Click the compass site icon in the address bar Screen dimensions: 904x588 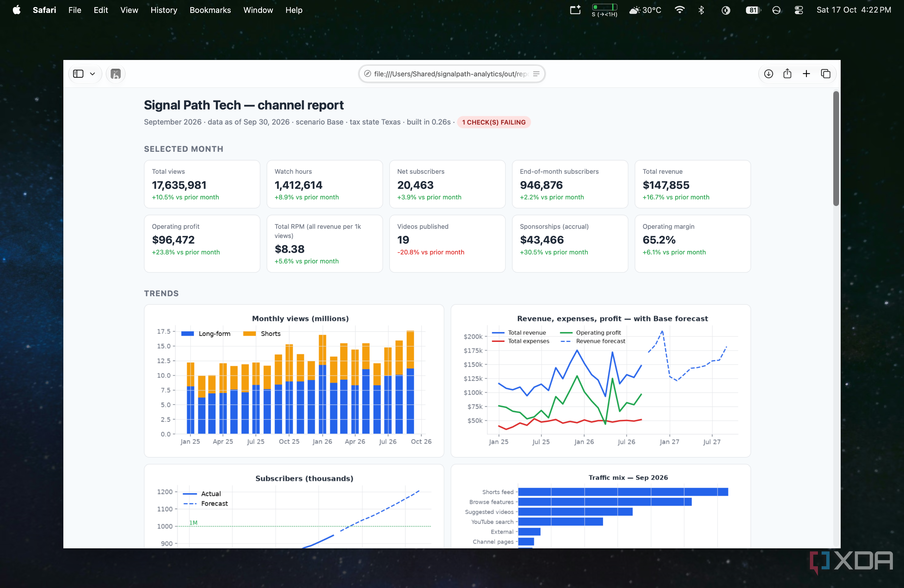(x=367, y=74)
